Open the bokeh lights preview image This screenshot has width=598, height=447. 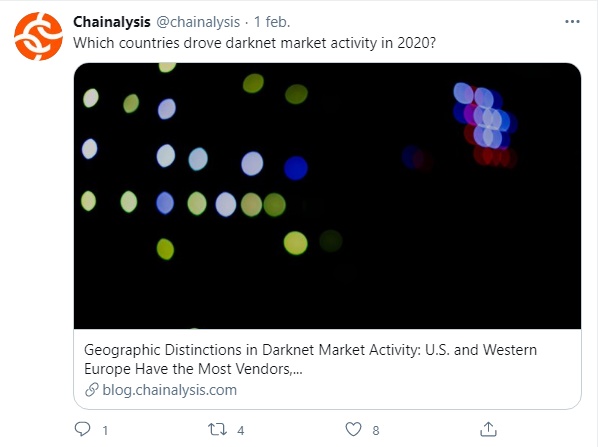point(327,196)
